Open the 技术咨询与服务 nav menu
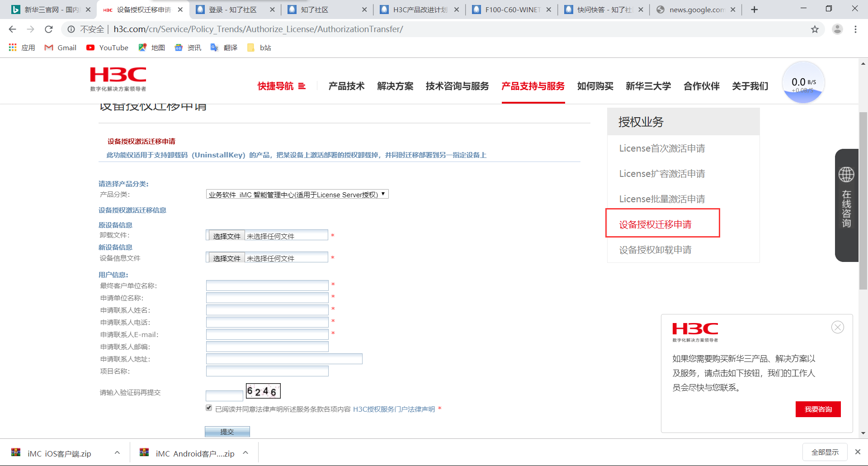Screen dimensions: 868x466 (x=457, y=86)
